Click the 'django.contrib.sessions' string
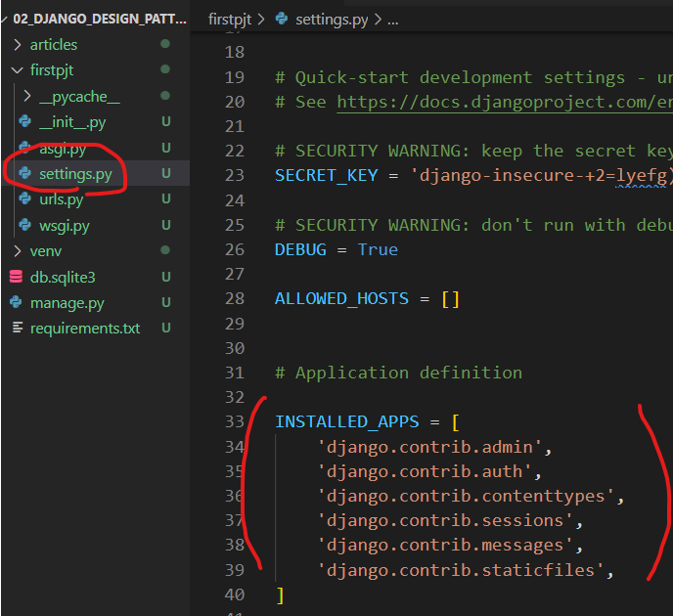This screenshot has width=673, height=616. pyautogui.click(x=445, y=521)
